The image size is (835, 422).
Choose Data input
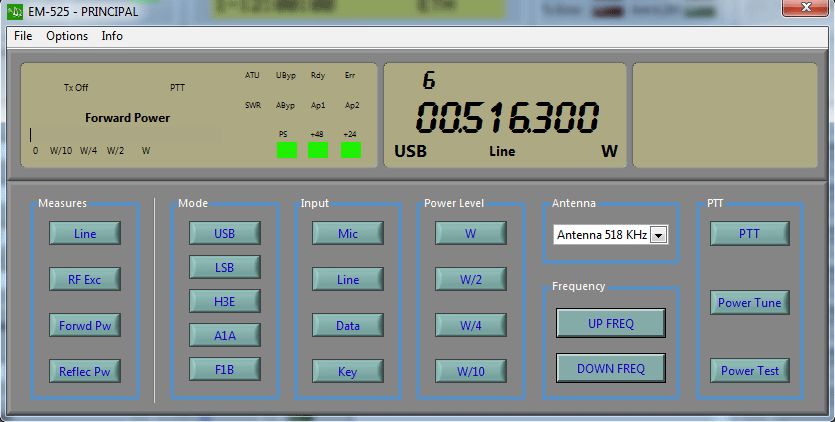[x=348, y=325]
